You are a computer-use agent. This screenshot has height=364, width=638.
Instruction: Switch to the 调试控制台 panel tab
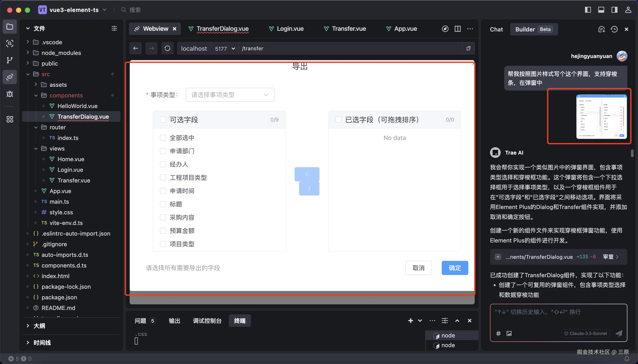click(207, 321)
